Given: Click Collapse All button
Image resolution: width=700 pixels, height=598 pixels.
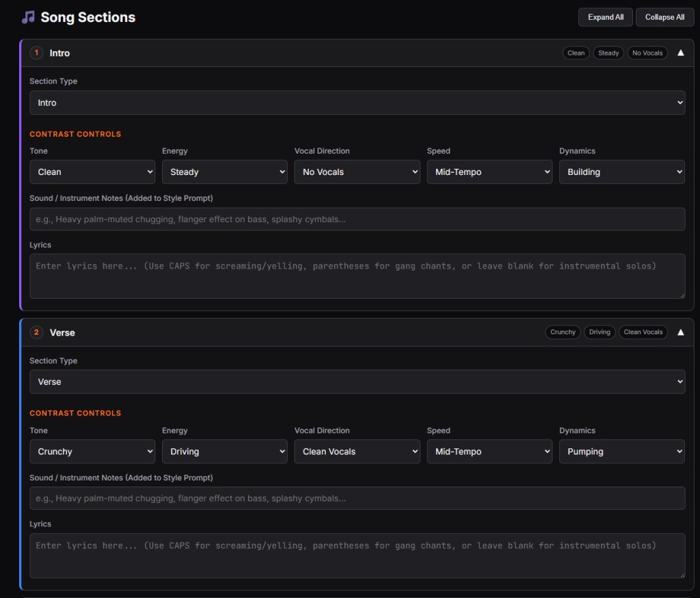Looking at the screenshot, I should coord(664,17).
